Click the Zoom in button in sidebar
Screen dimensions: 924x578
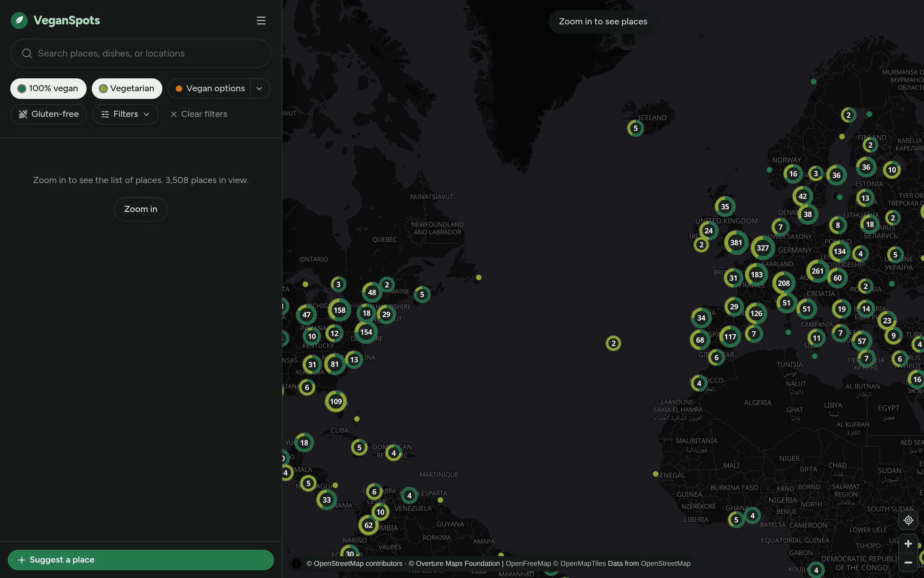[141, 209]
